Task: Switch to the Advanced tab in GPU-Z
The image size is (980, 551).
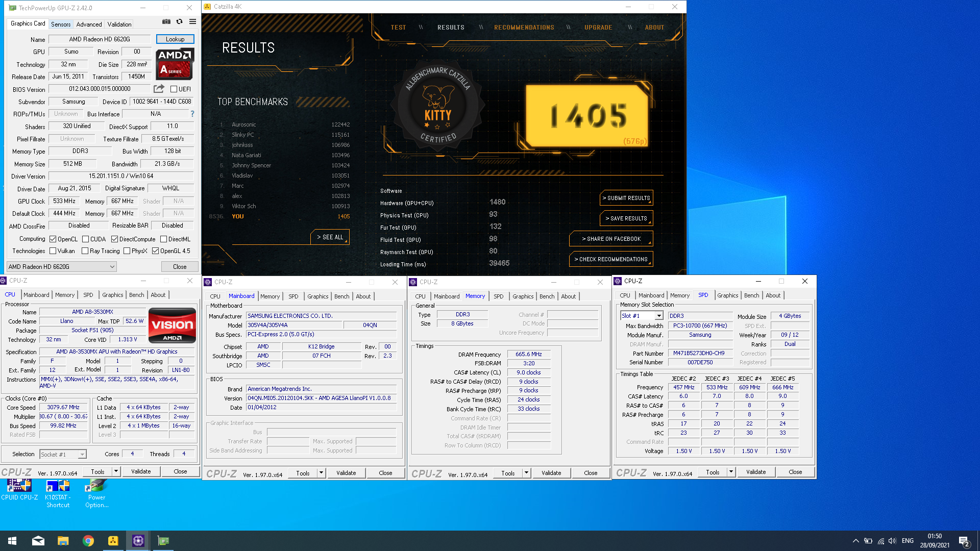Action: coord(89,24)
